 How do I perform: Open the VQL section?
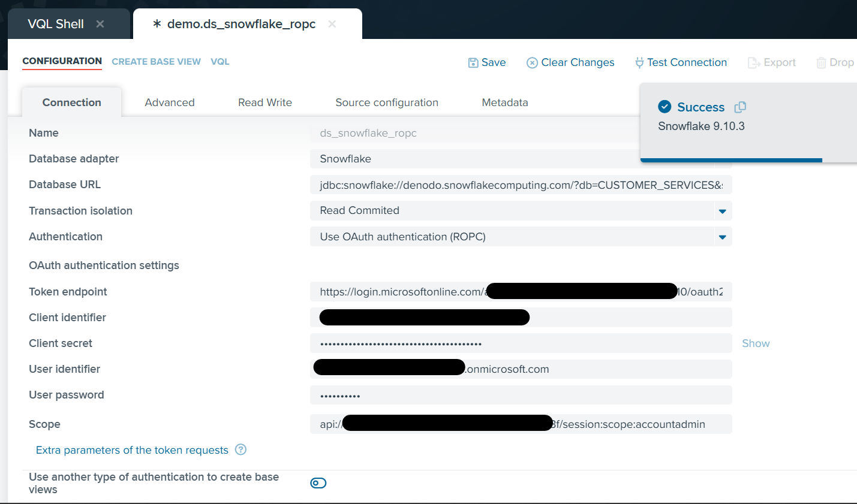(220, 62)
